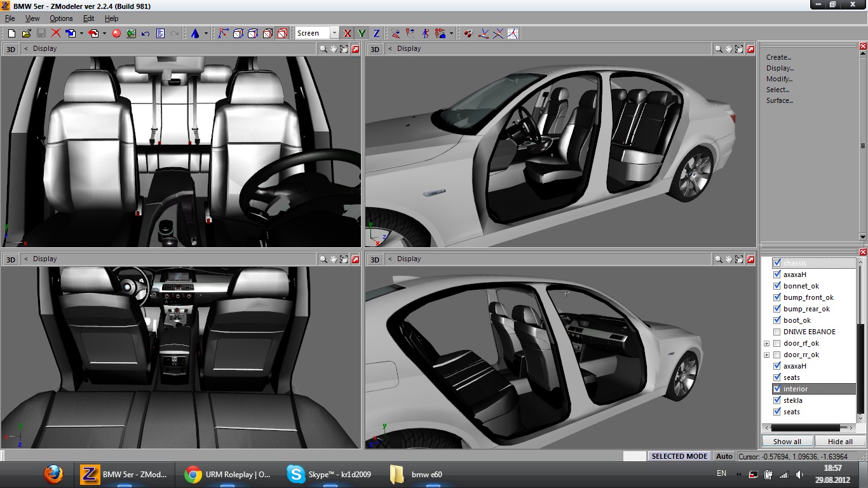Image resolution: width=868 pixels, height=488 pixels.
Task: Open the Help menu
Action: (111, 18)
